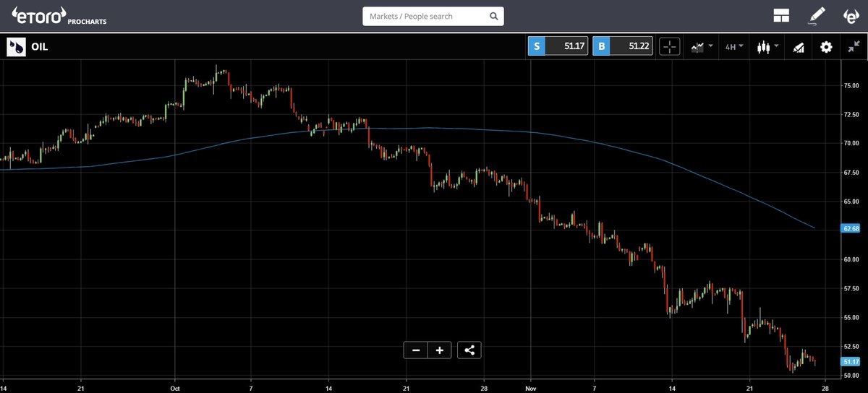
Task: Open the eToro bull logo menu
Action: [851, 16]
